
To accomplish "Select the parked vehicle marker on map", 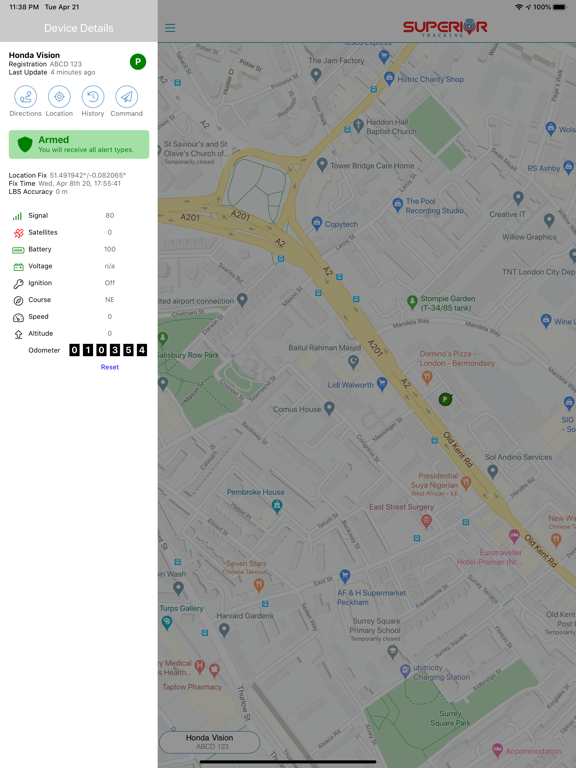I will [445, 399].
